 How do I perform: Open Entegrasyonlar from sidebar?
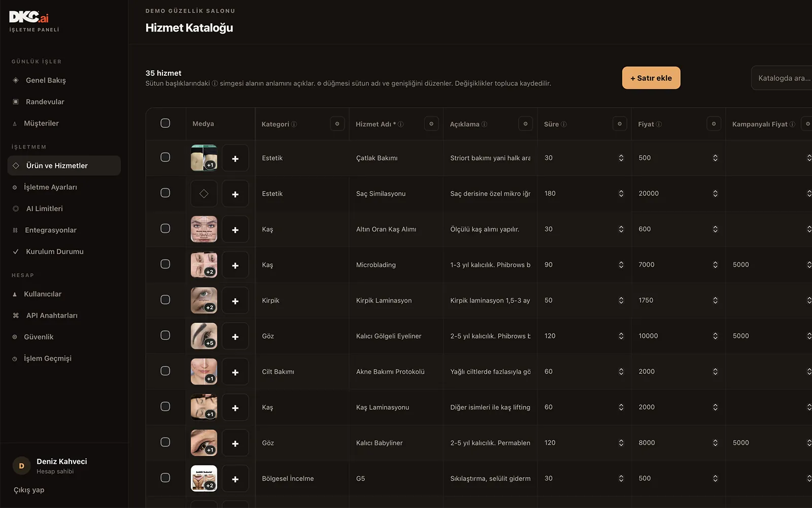pos(64,230)
